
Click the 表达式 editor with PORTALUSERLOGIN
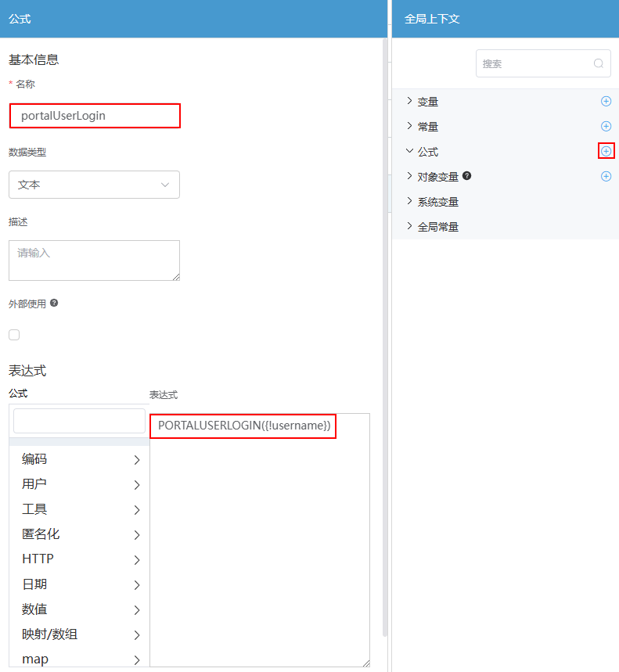(x=260, y=540)
